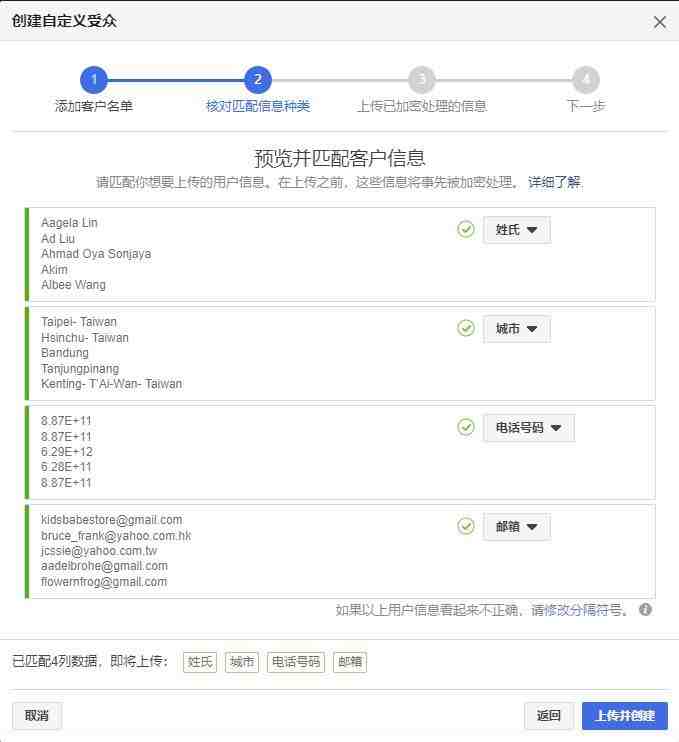The image size is (679, 742).
Task: Click the green check icon next to 邮箱
Action: pyautogui.click(x=466, y=526)
